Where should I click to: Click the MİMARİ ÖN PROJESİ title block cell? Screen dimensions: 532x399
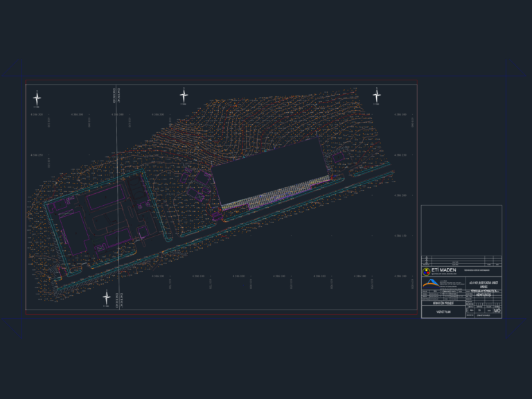pyautogui.click(x=443, y=303)
